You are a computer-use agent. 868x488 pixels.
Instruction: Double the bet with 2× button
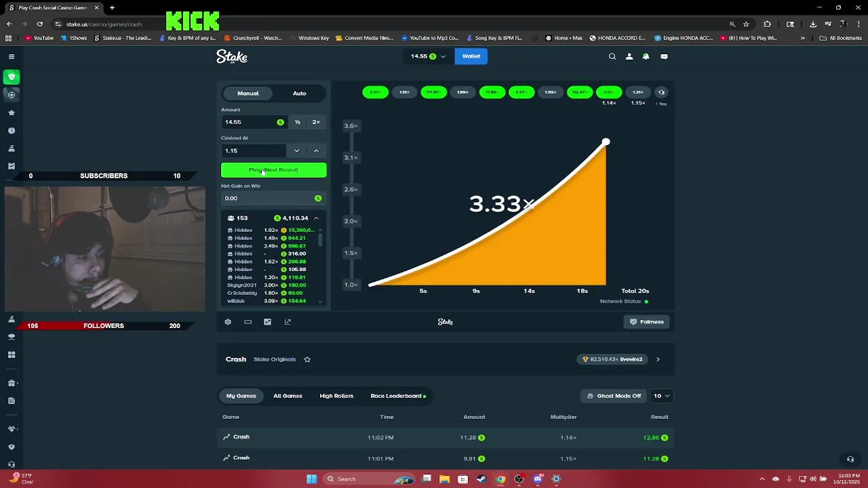[x=316, y=122]
